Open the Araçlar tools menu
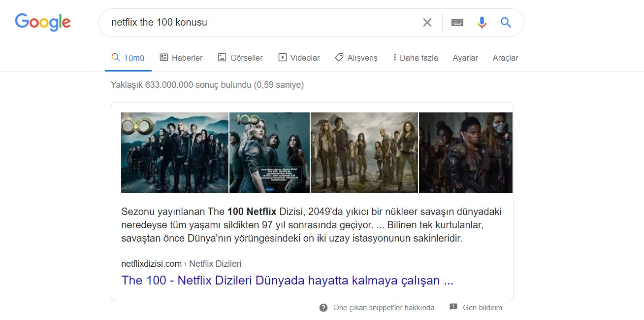644x320 pixels. click(x=505, y=58)
